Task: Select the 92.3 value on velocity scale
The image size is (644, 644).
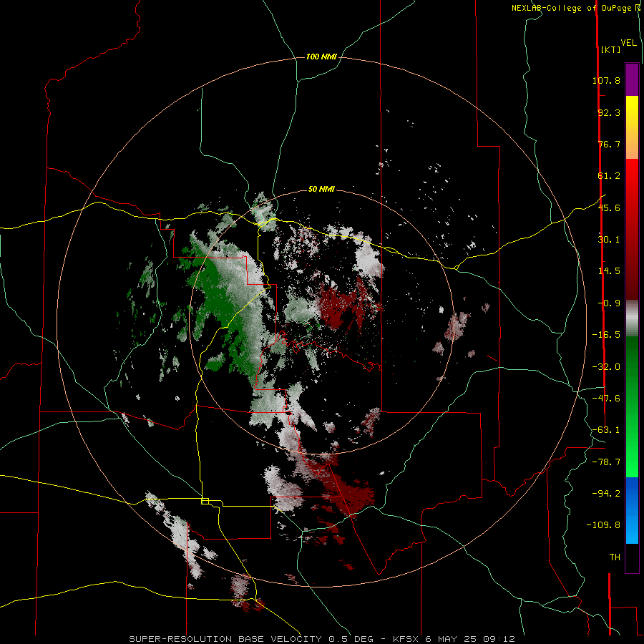Action: (609, 112)
